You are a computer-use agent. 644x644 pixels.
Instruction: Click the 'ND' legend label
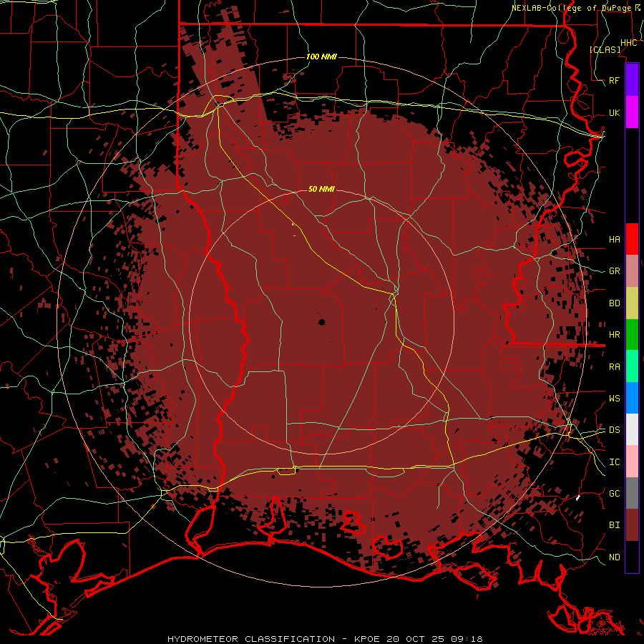coord(614,557)
